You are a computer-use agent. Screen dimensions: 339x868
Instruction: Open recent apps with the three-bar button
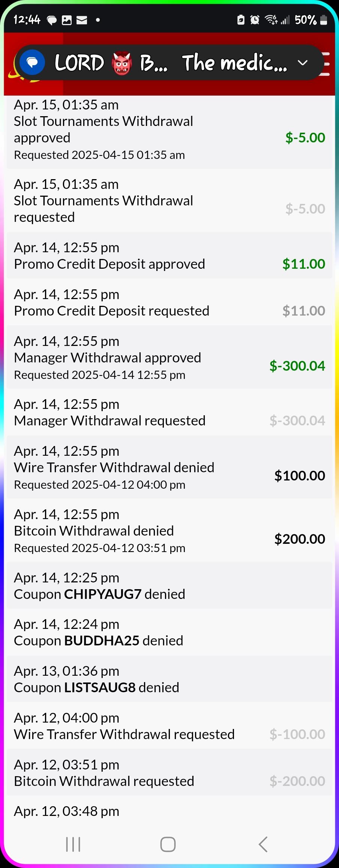coord(73,844)
